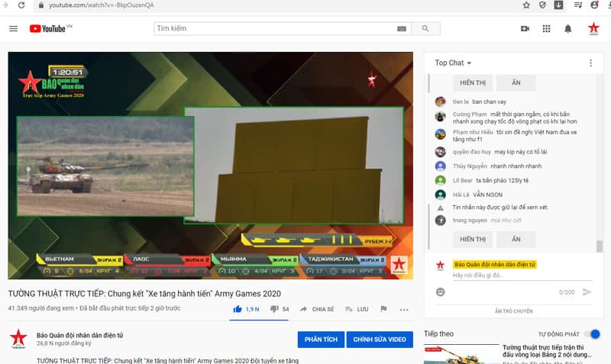611x364 pixels.
Task: Dislike the video with thumbs down
Action: (x=274, y=309)
